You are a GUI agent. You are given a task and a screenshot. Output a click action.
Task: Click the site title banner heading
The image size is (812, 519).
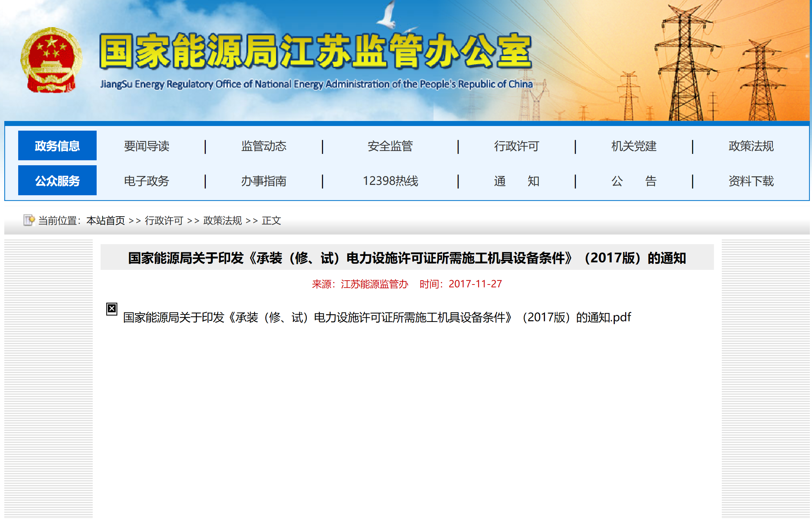[316, 52]
